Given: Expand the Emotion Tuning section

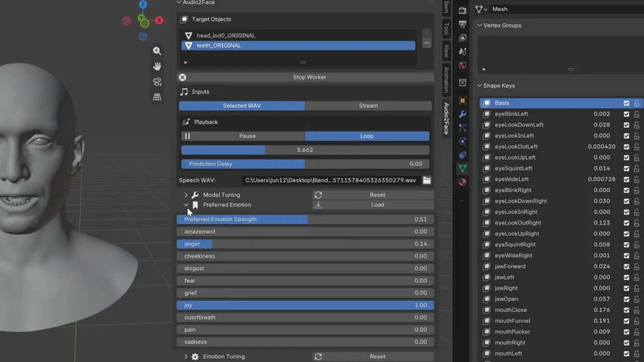Looking at the screenshot, I should click(186, 356).
